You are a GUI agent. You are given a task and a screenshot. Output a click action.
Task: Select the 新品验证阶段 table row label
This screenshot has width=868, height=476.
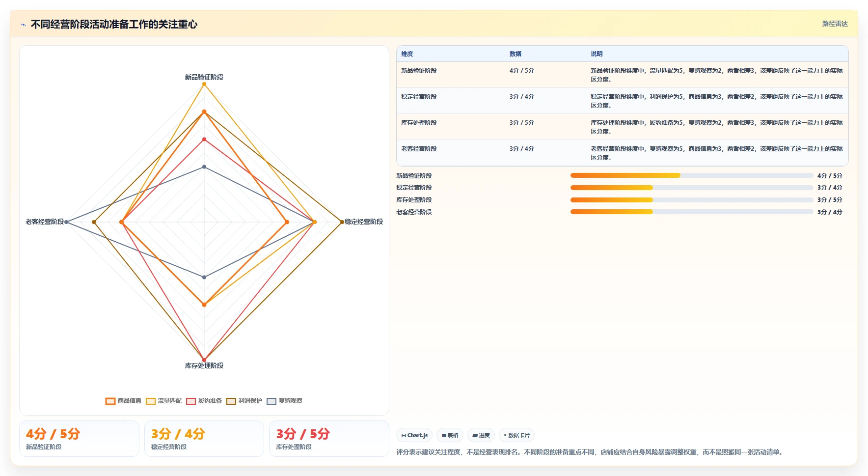coord(419,71)
